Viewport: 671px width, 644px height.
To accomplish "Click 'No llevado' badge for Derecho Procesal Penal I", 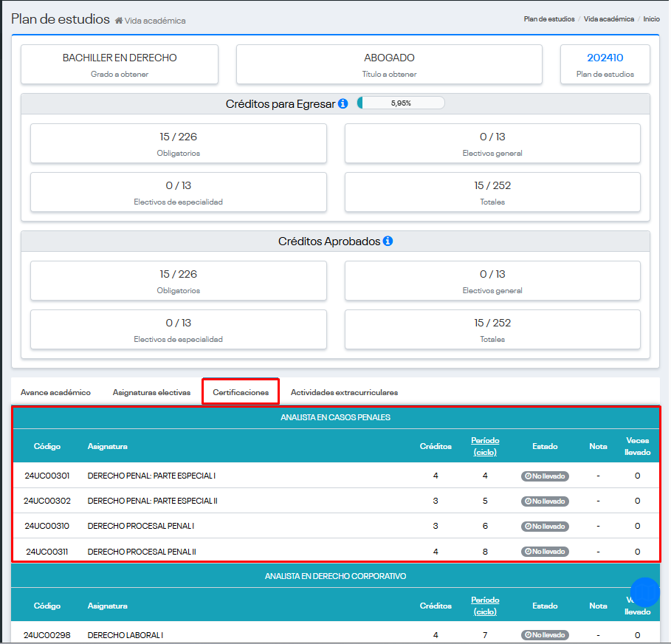I will pos(545,527).
